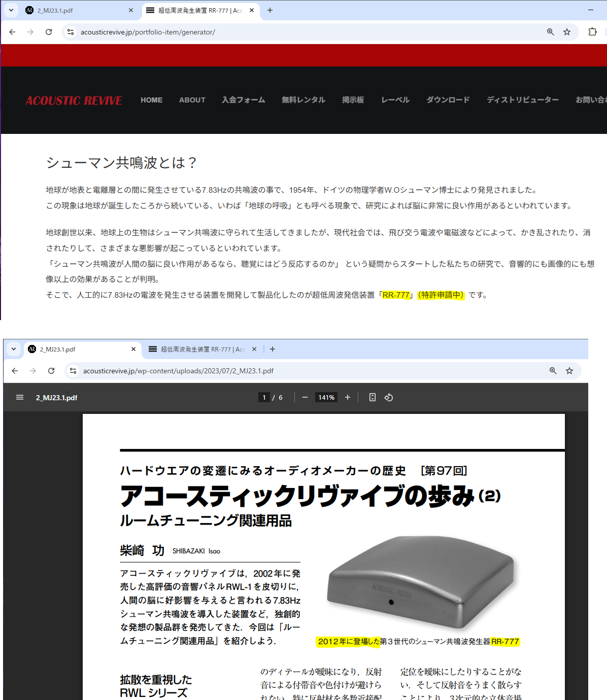Click the PDF zoom level 141% field
This screenshot has height=700, width=607.
[x=326, y=397]
